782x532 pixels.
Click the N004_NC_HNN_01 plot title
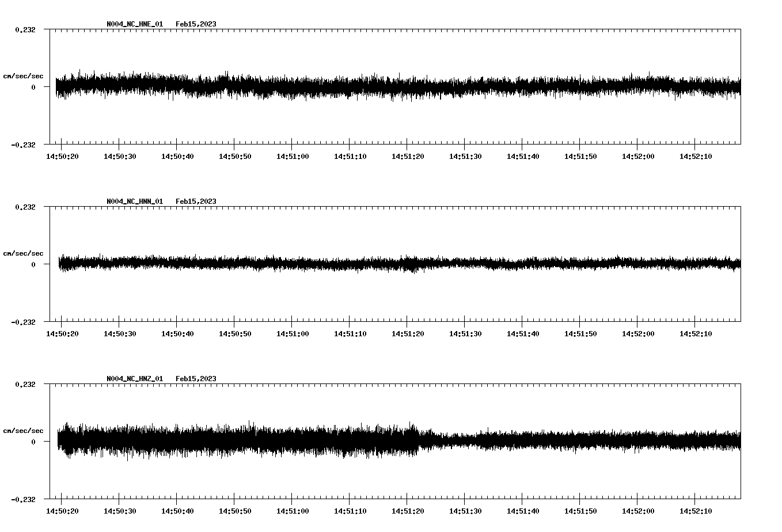[x=135, y=202]
